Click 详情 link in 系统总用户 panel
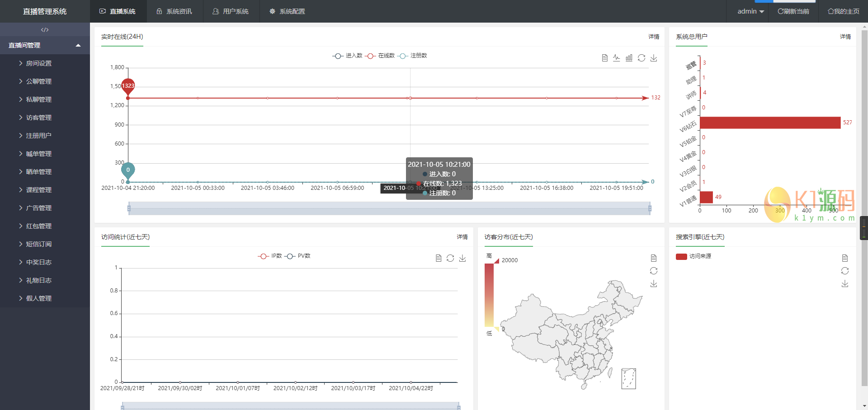 (845, 37)
